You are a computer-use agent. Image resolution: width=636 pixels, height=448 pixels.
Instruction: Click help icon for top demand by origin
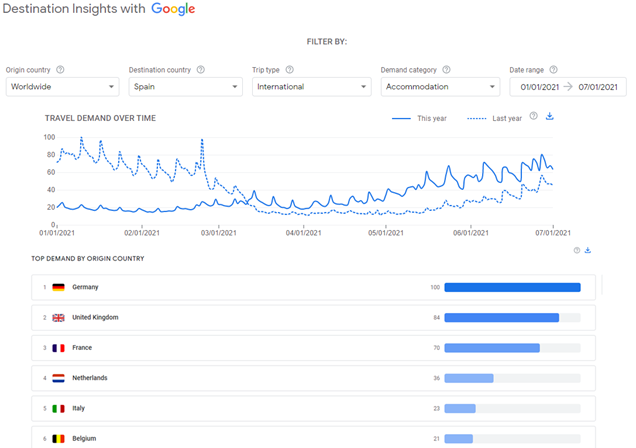[x=577, y=250]
